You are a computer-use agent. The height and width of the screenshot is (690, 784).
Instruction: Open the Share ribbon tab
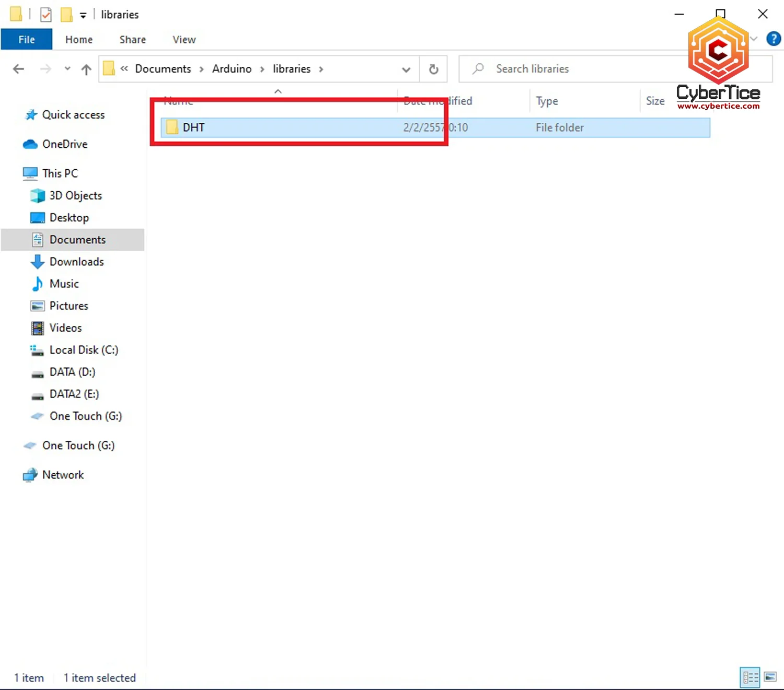[x=132, y=40]
